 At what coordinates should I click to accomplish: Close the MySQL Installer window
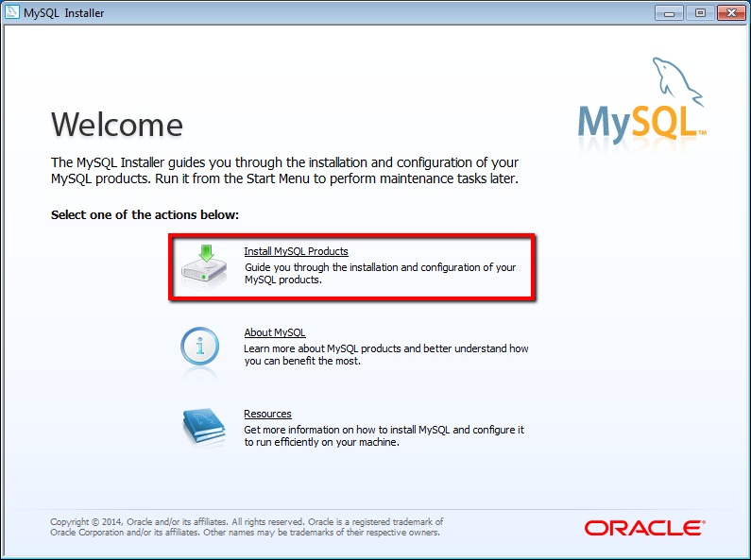pos(731,13)
